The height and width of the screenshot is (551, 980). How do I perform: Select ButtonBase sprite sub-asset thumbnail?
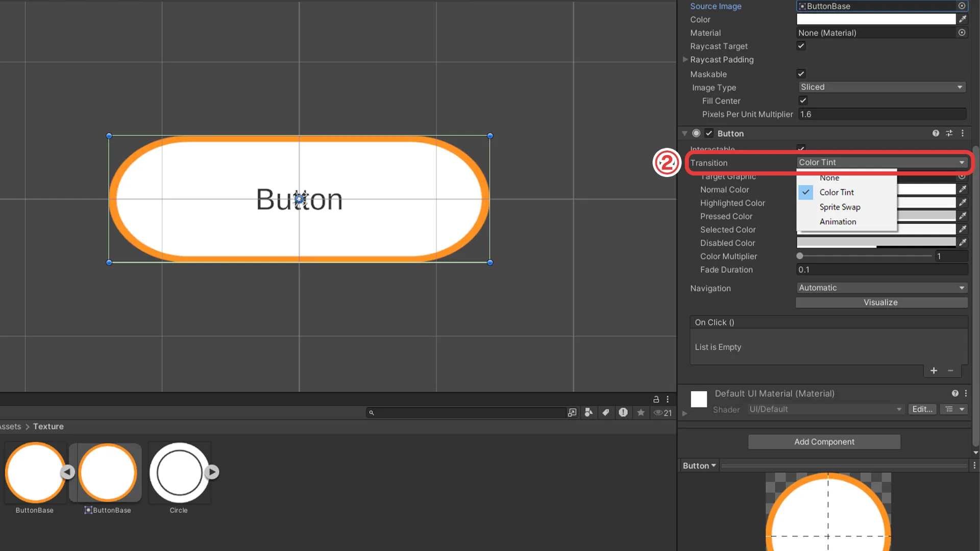coord(108,472)
